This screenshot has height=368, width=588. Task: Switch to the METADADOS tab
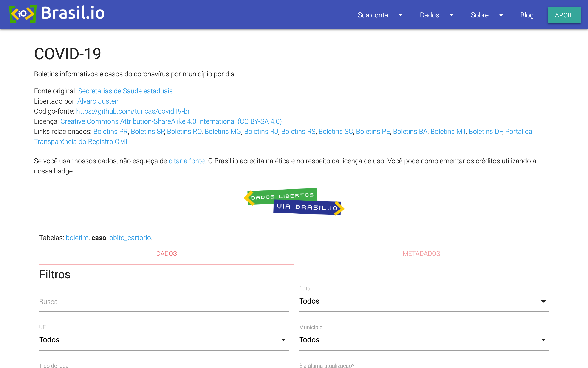pos(421,254)
